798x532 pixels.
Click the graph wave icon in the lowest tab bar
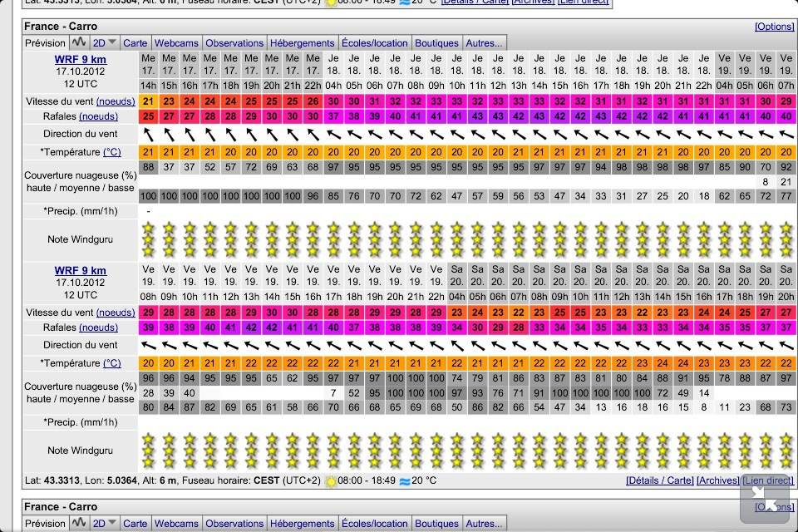point(79,523)
